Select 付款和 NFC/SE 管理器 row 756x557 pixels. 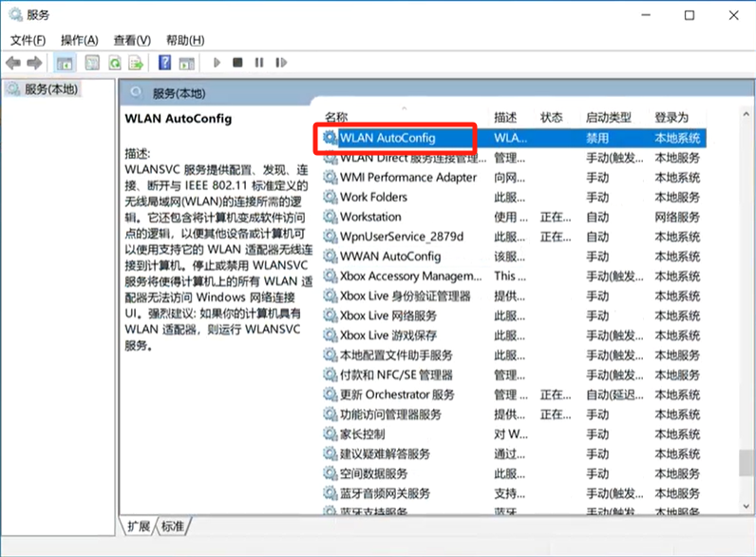click(514, 375)
